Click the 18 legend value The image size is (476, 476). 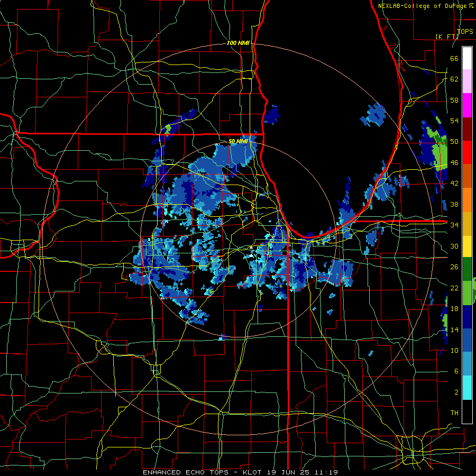click(x=454, y=309)
